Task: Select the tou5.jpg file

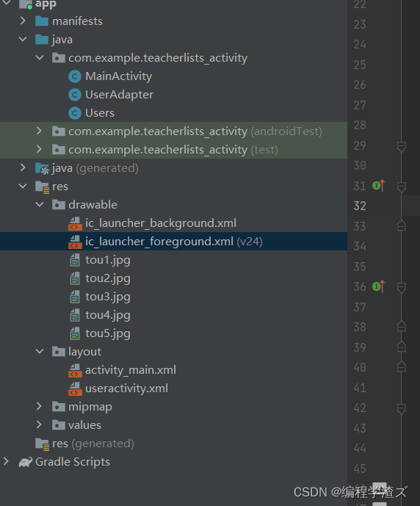Action: pos(108,333)
